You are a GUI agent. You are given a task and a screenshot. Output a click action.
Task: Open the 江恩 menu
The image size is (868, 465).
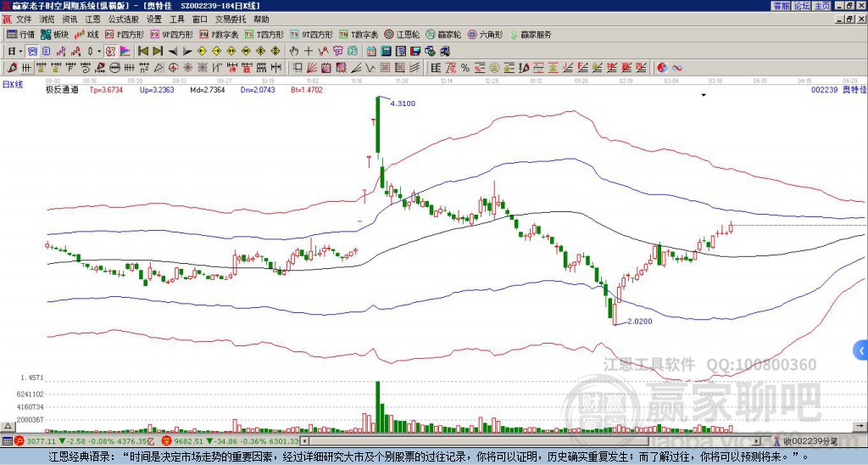[x=92, y=20]
